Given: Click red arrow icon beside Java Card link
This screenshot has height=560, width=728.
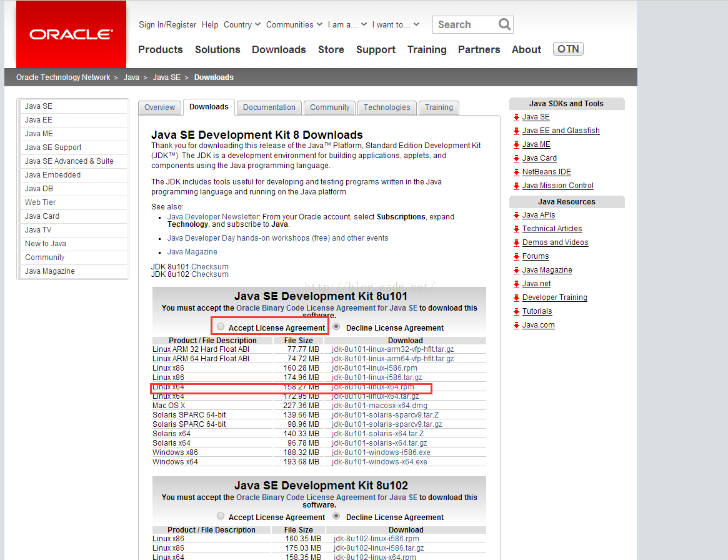Looking at the screenshot, I should [x=516, y=158].
